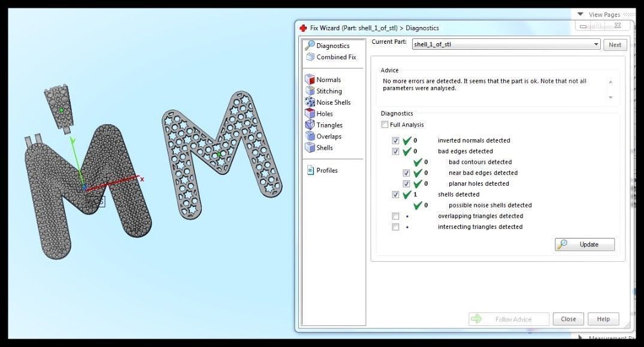Viewport: 644px width, 347px height.
Task: Go to the Shells fix page
Action: coord(324,147)
